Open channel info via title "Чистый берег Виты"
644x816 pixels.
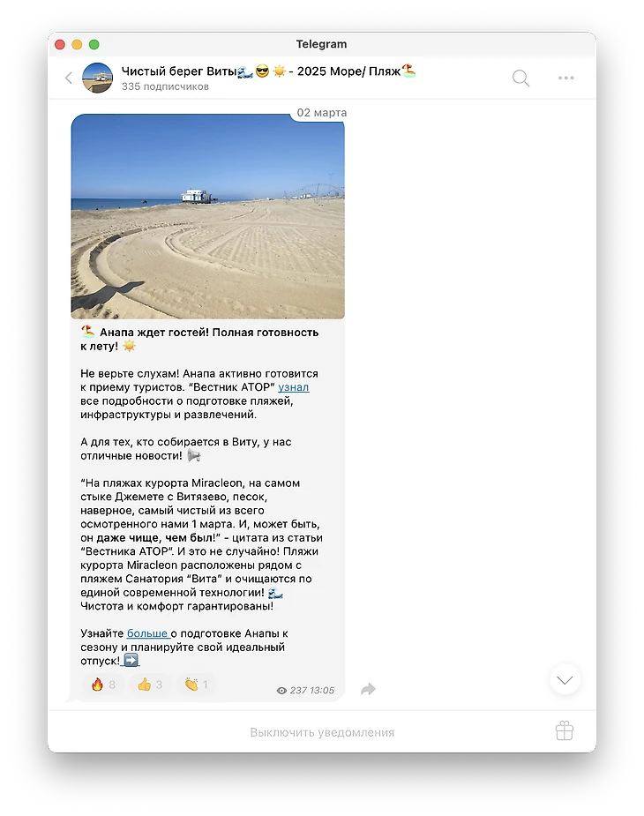(x=179, y=71)
